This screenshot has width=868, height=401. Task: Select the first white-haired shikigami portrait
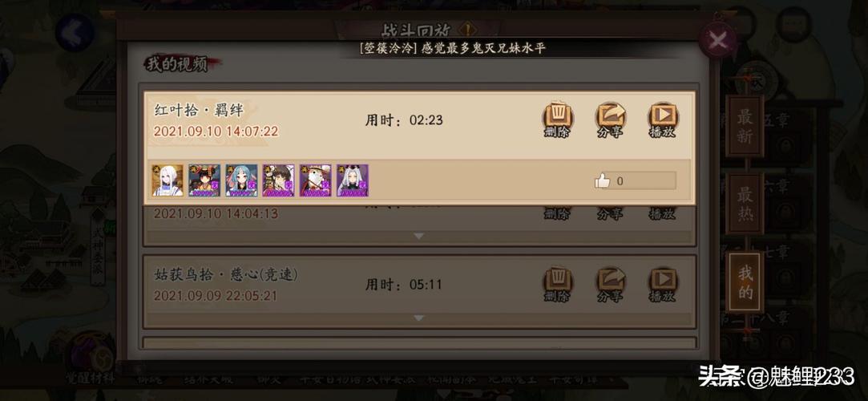coord(168,180)
